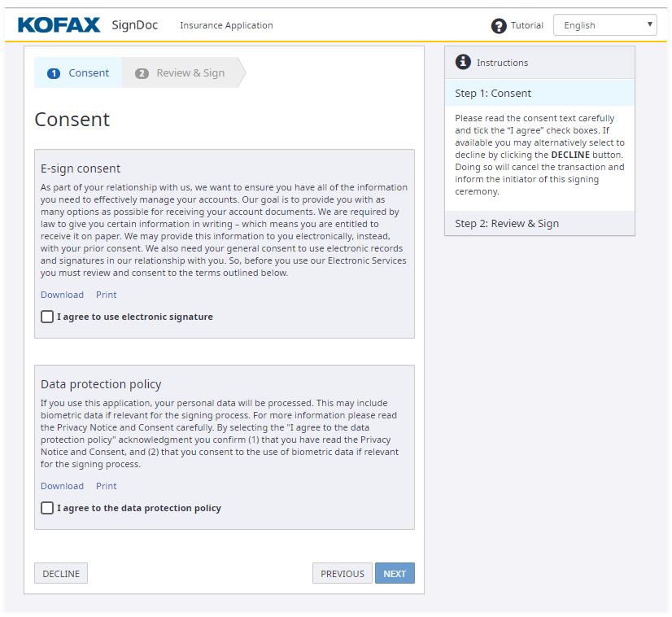Print the data protection policy
672x617 pixels.
tap(106, 486)
